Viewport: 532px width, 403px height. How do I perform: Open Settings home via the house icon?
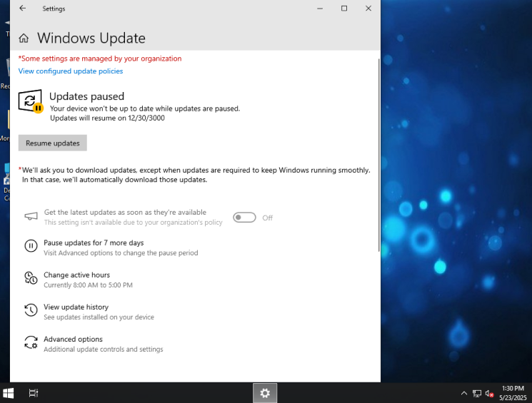point(24,39)
